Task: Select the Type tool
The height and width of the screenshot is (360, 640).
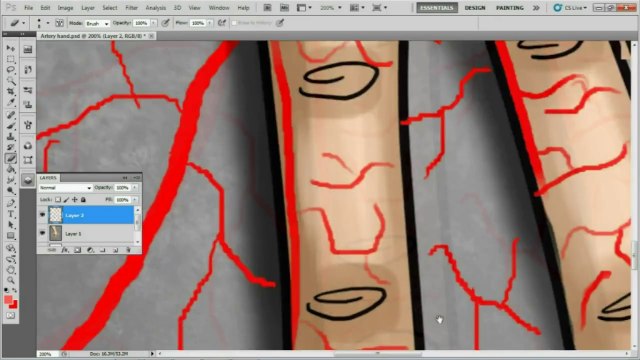Action: tap(11, 214)
